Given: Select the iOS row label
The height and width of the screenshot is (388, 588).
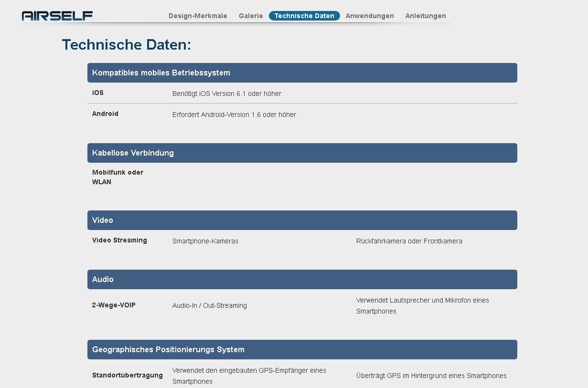Looking at the screenshot, I should [98, 93].
